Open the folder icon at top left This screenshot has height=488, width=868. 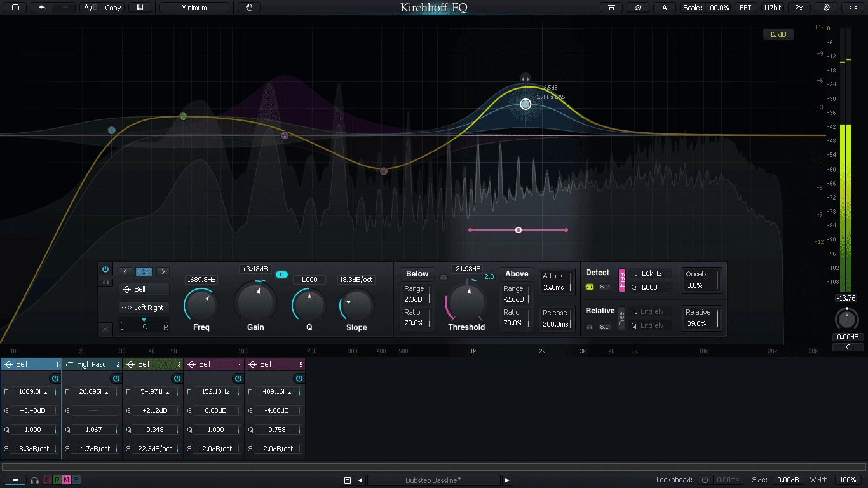click(x=15, y=8)
